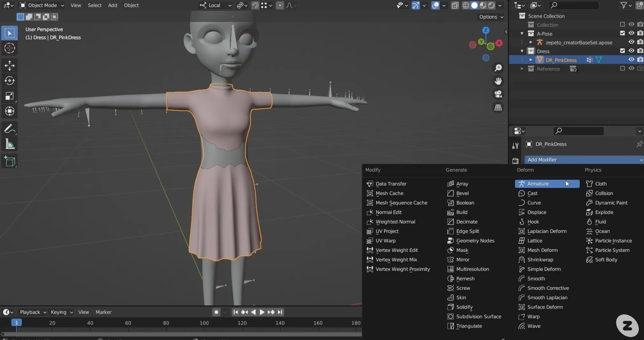Click the current frame marker 1
Screen dimensions: 644x340
click(17, 323)
